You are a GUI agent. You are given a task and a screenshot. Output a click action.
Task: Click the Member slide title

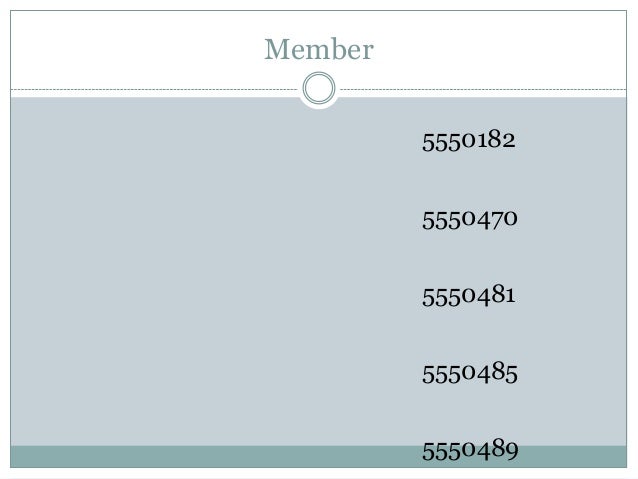(x=318, y=49)
